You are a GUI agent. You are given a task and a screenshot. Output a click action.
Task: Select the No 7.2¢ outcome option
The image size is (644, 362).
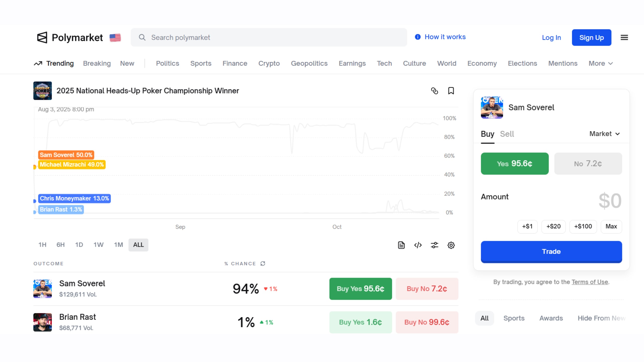click(x=588, y=164)
